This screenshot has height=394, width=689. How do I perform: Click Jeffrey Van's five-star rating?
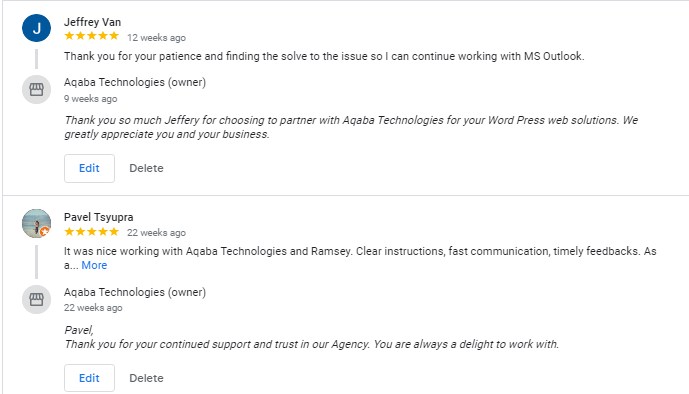[91, 36]
